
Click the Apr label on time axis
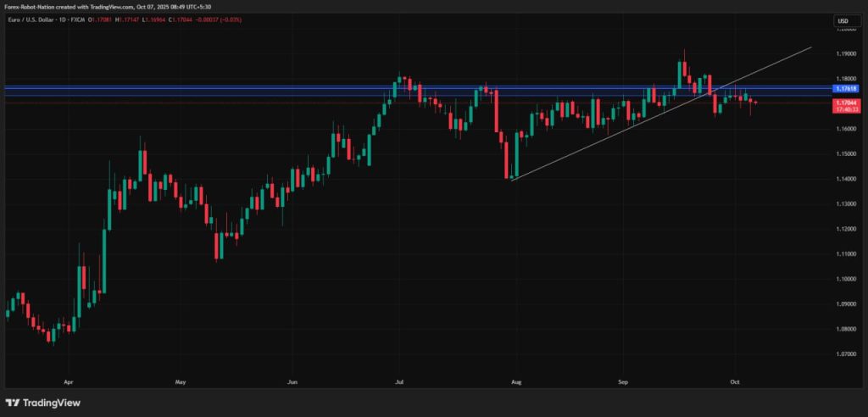point(67,382)
